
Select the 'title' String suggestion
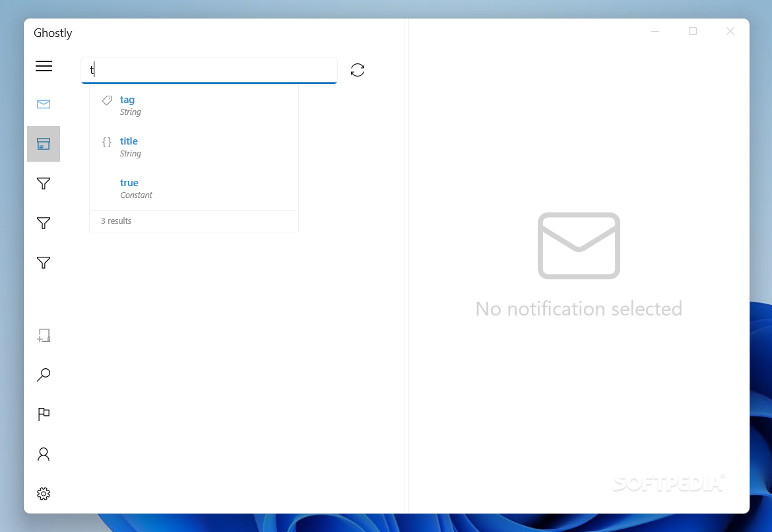click(194, 147)
